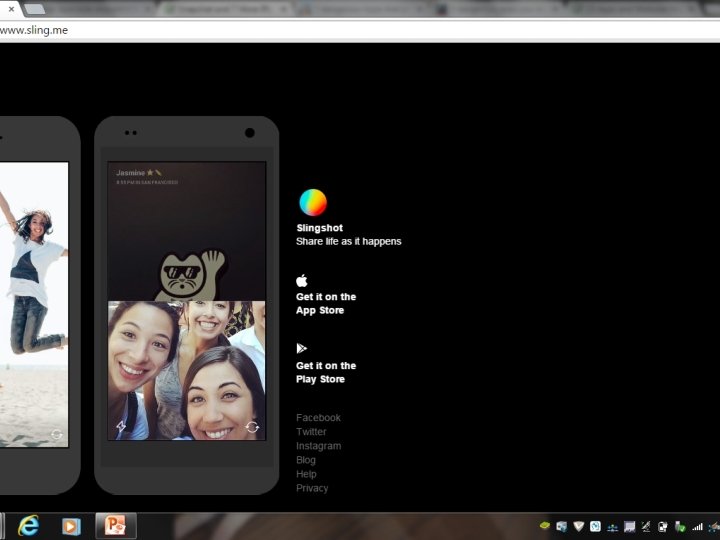Switch to PowerPoint in the taskbar
This screenshot has width=720, height=540.
[x=116, y=526]
